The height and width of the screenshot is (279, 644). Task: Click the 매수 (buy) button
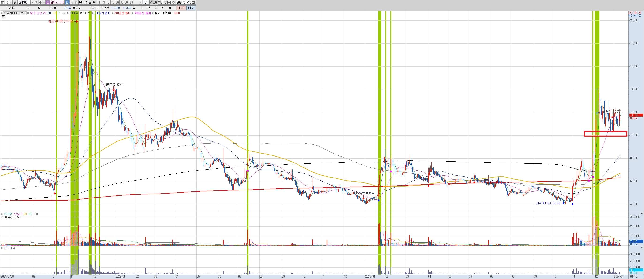pos(181,8)
